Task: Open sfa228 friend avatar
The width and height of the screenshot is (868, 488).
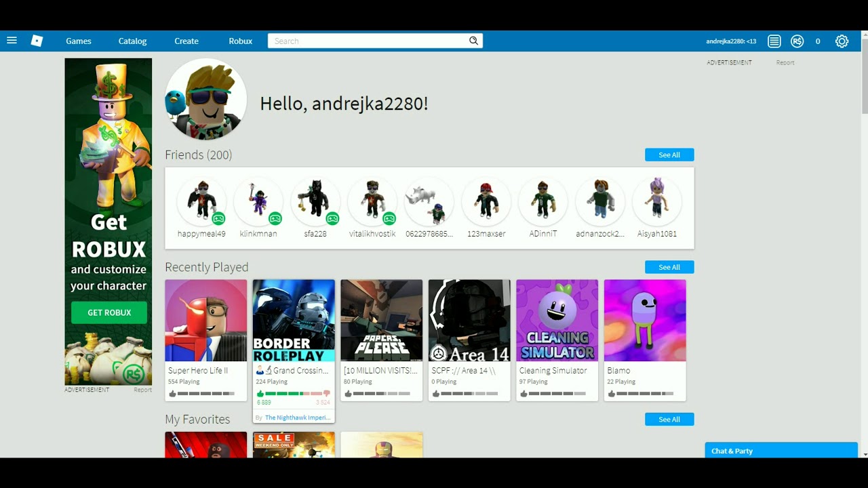Action: click(315, 201)
